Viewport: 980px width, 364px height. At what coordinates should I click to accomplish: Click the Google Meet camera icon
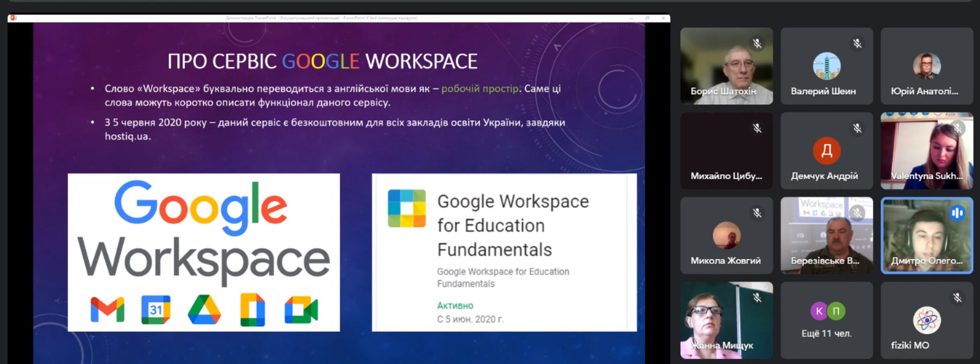tap(301, 310)
